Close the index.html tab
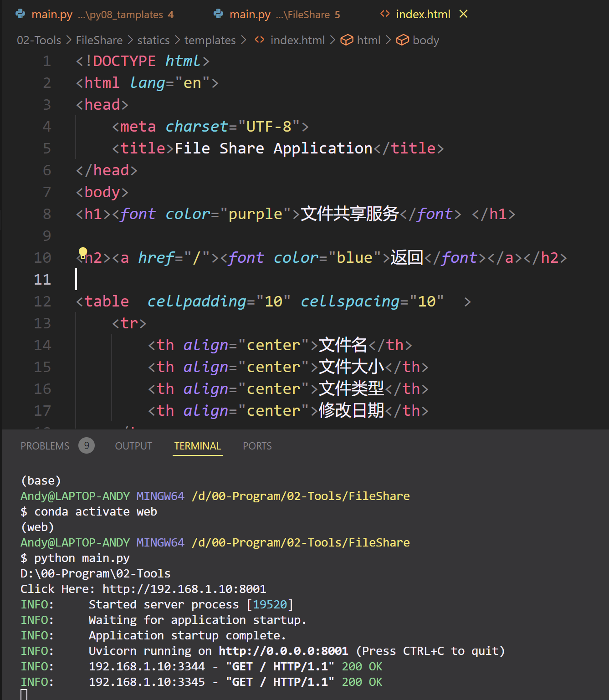609x700 pixels. pos(463,14)
